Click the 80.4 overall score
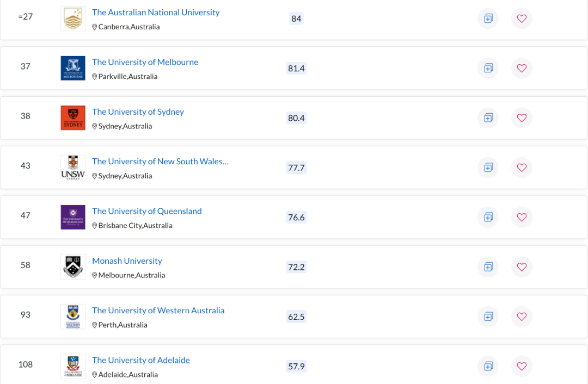Viewport: 588px width, 384px height. (296, 118)
